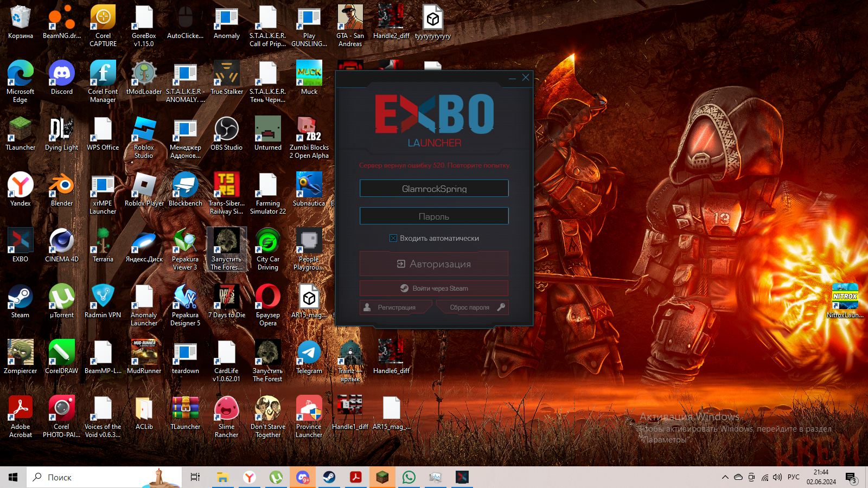The image size is (868, 488).
Task: Select the 7 Days to Die icon
Action: pos(227,302)
